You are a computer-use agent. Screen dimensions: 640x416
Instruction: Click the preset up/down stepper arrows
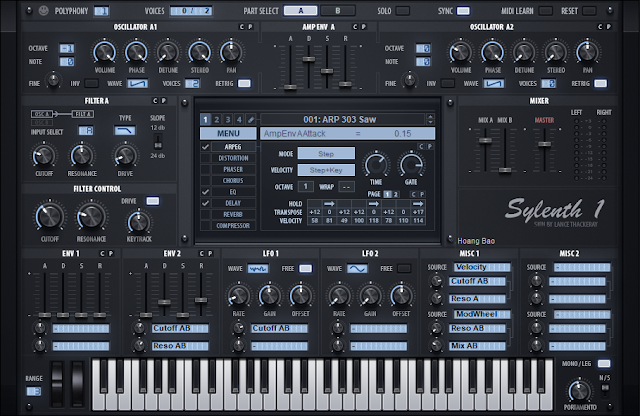430,120
